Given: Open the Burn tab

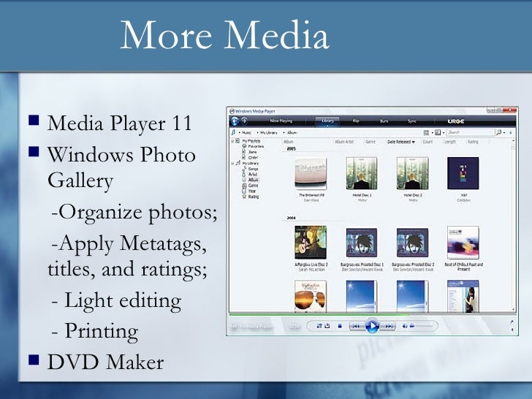Looking at the screenshot, I should [x=384, y=121].
